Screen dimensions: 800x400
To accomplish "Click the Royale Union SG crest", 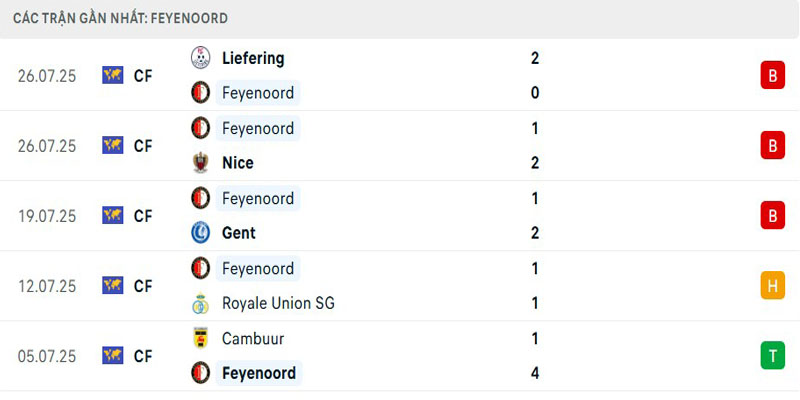I will pos(201,302).
